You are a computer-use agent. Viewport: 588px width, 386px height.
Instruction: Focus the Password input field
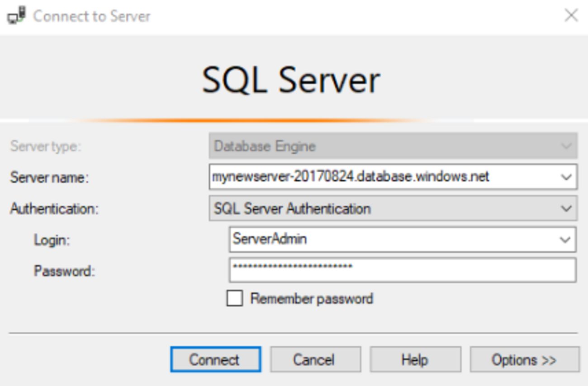point(403,270)
